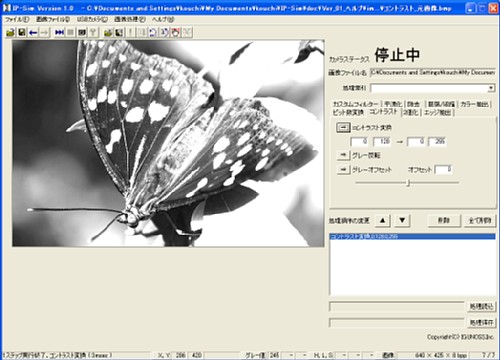This screenshot has width=500, height=360.
Task: Click the field left of 処理保存 button
Action: click(x=397, y=322)
